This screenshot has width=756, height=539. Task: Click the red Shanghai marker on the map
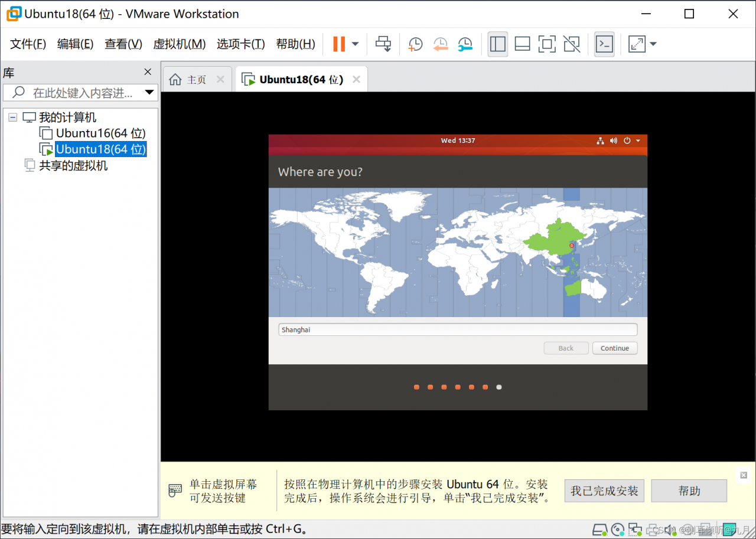tap(571, 245)
